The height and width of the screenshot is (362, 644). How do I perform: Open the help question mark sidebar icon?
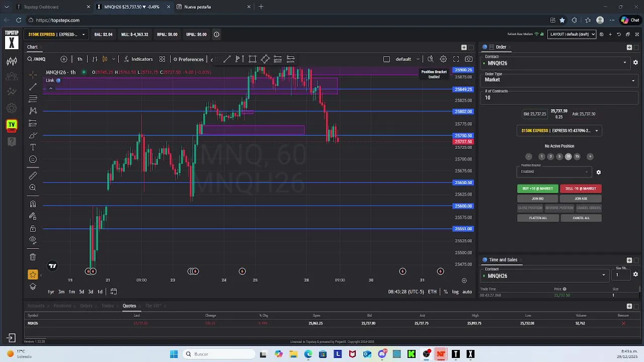pos(12,142)
